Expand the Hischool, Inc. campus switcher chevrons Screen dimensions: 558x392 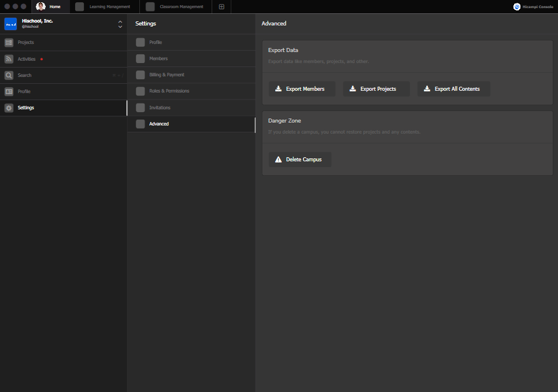[120, 24]
